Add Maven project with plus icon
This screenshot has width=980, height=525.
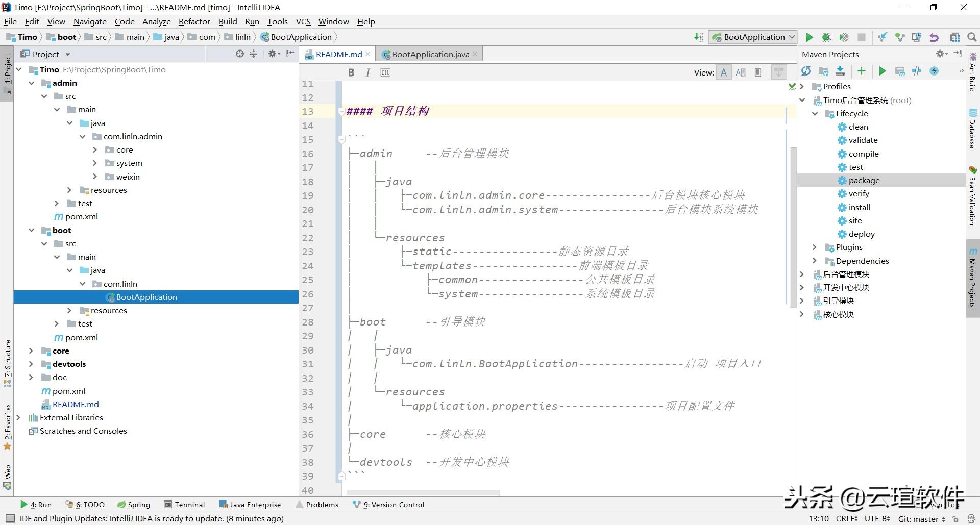[862, 71]
